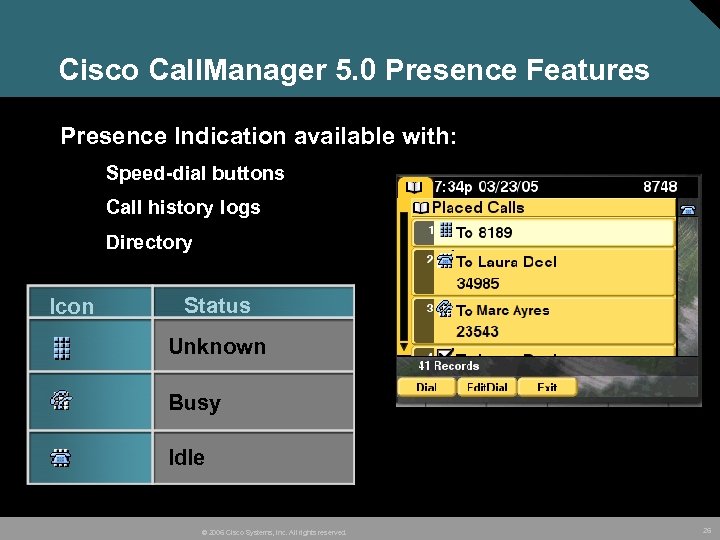Click the 'Icon' table header
The width and height of the screenshot is (720, 540).
[90, 302]
